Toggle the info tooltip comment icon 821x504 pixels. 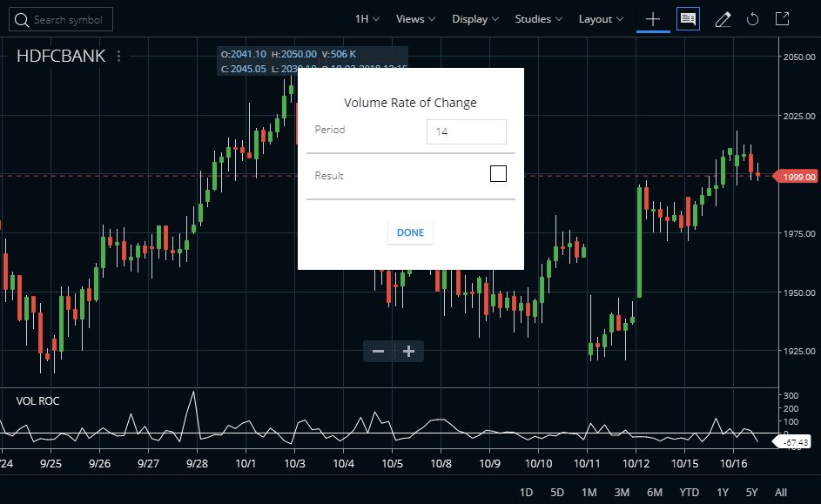pos(688,19)
